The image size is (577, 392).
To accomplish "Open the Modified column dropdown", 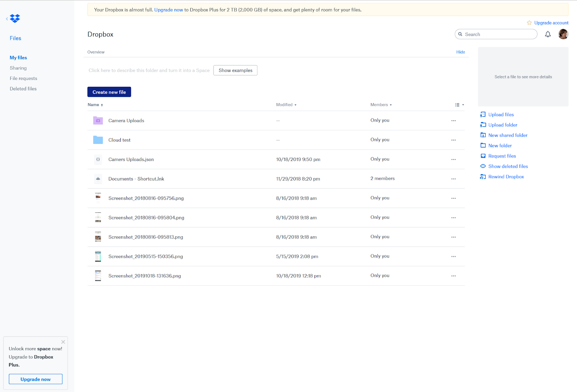I will [x=286, y=105].
